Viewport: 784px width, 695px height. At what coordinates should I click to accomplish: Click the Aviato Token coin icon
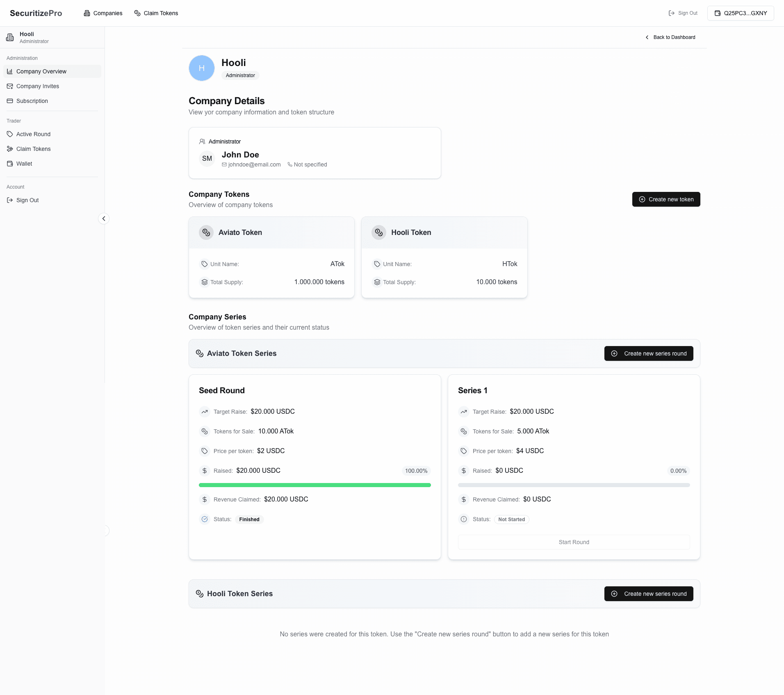click(206, 232)
